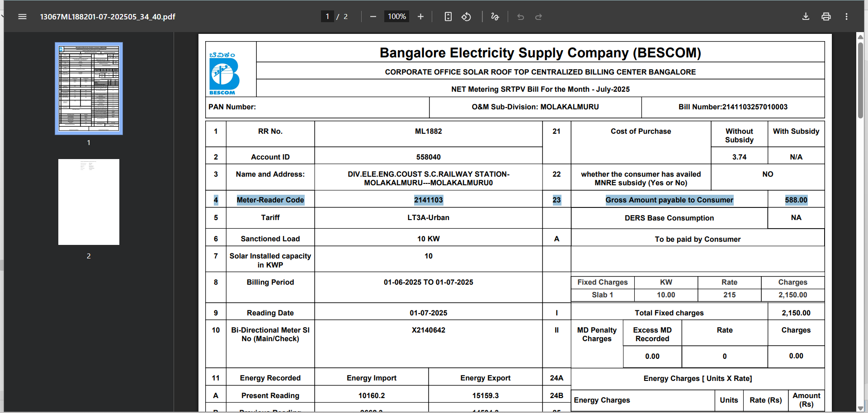Viewport: 868px width, 413px height.
Task: Rotate the document counterclockwise
Action: click(466, 17)
